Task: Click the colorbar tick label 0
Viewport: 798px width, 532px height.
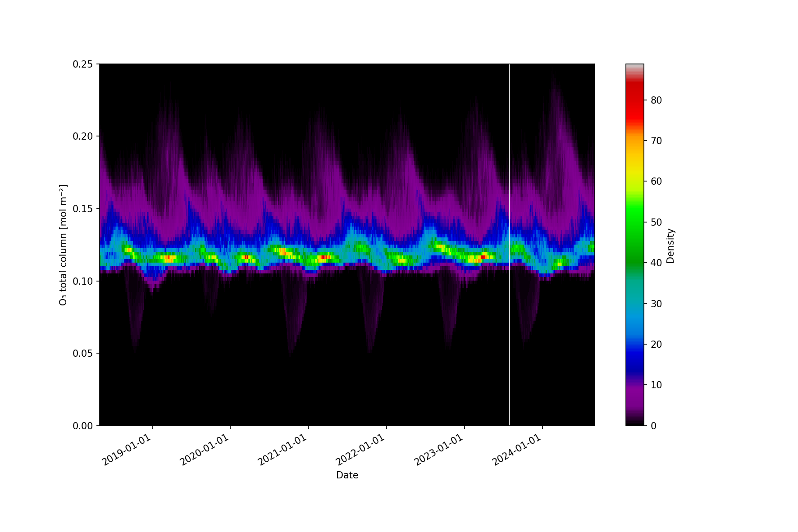Action: pos(653,426)
